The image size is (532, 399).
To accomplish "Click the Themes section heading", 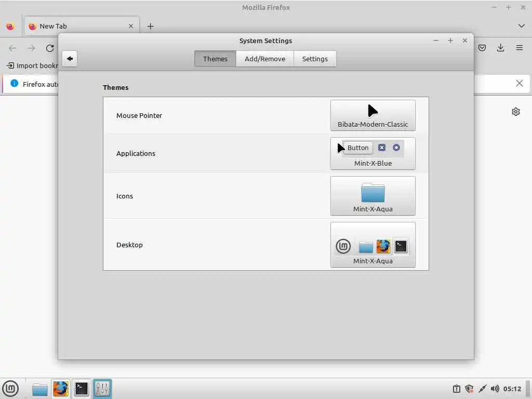I will (115, 87).
